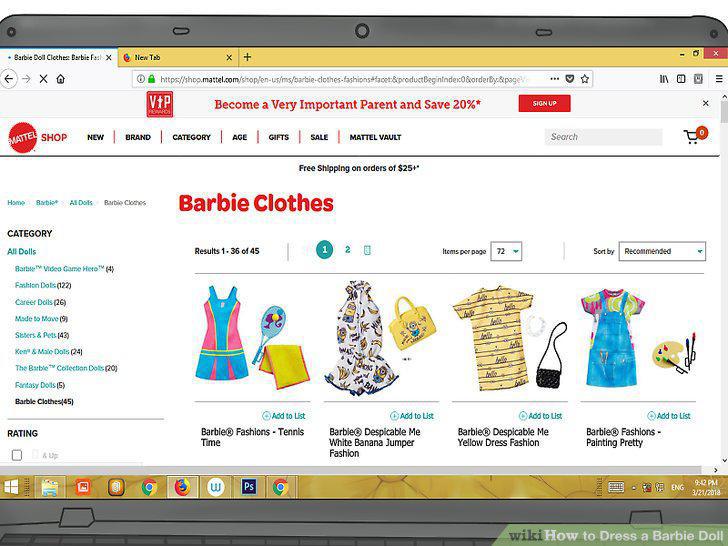This screenshot has height=546, width=728.
Task: Filter by Fashion Dolls (122)
Action: tap(43, 286)
